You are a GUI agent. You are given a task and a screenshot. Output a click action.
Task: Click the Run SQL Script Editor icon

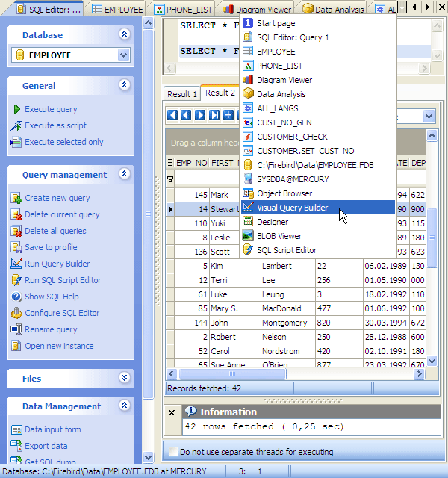point(16,280)
